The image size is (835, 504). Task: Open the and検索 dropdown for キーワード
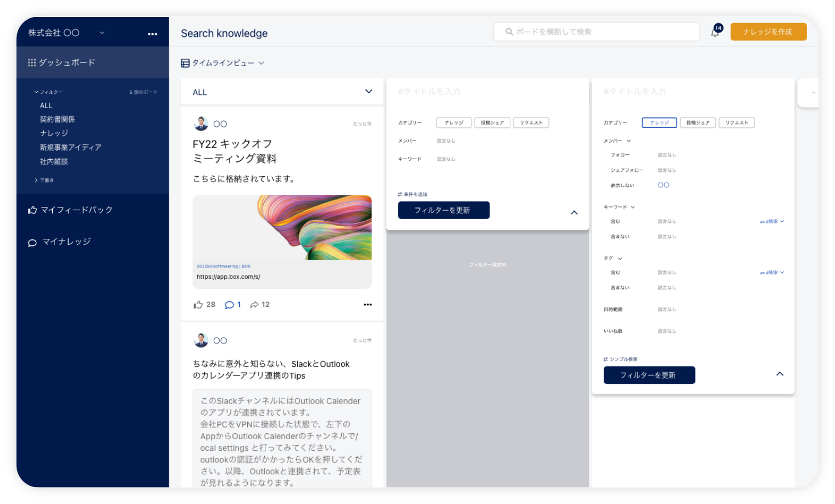pos(771,221)
